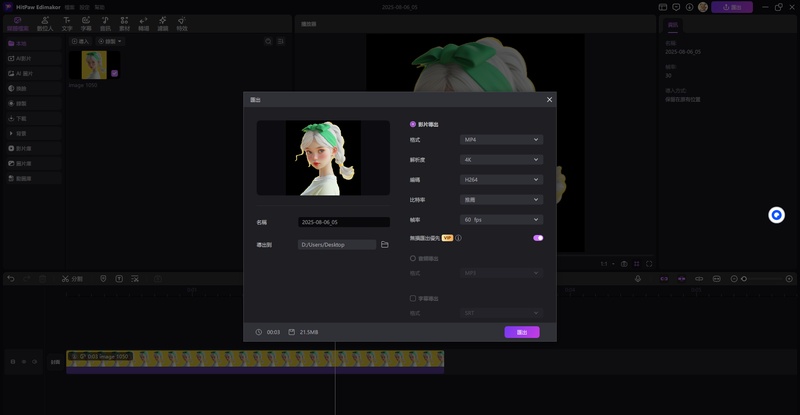Open feedback message icon in title bar
Viewport: 800px width, 415px height.
tap(676, 7)
